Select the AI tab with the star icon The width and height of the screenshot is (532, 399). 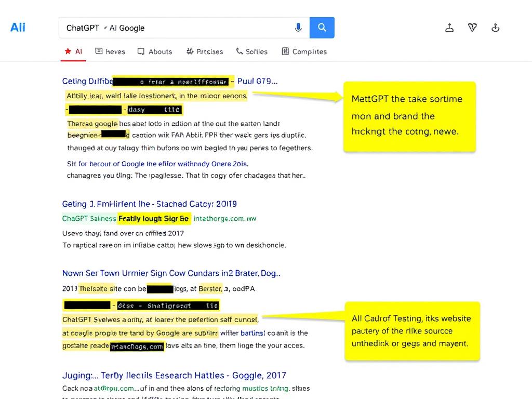73,51
